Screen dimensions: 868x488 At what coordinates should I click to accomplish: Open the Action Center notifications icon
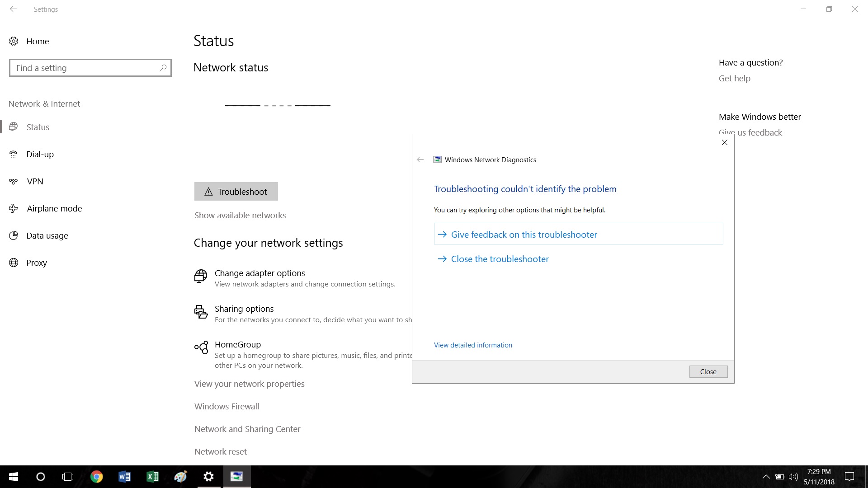pyautogui.click(x=849, y=477)
